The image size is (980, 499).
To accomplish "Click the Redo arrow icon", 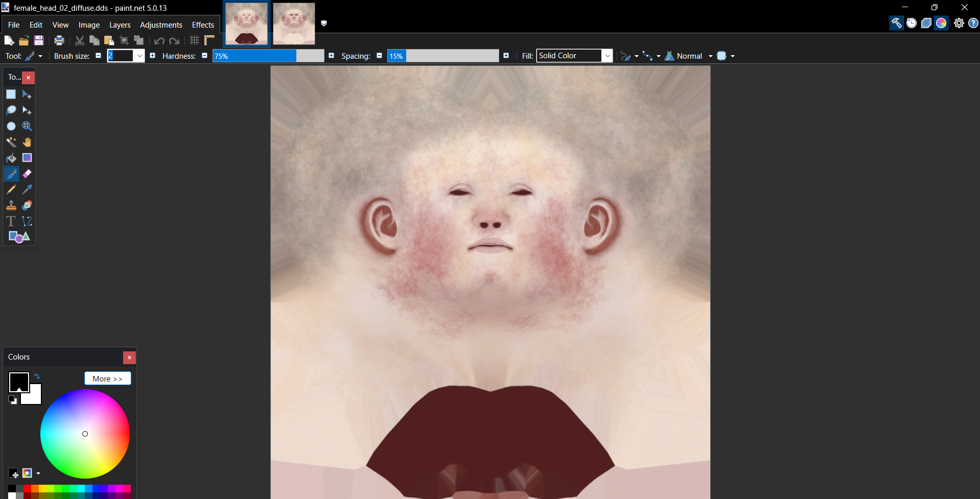I will (x=174, y=41).
